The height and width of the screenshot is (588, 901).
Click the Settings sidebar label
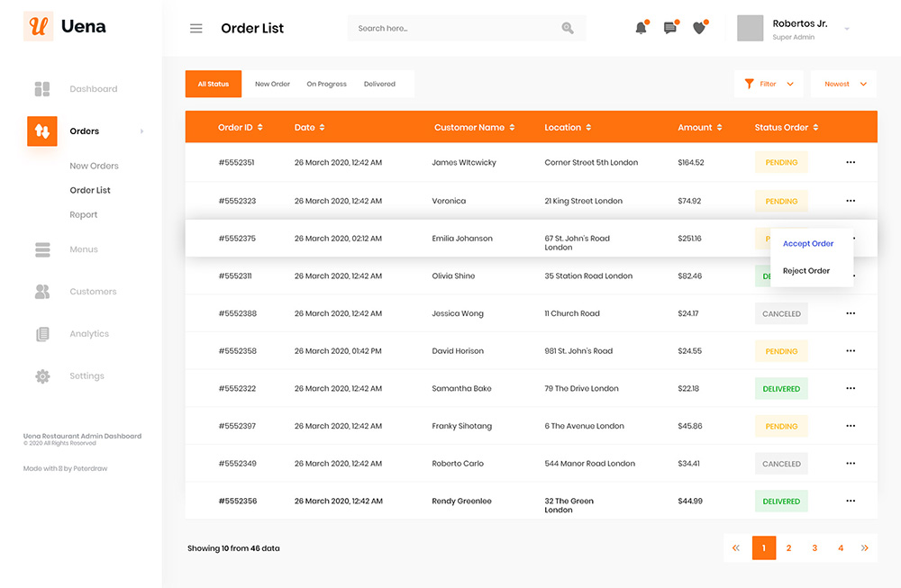coord(86,376)
